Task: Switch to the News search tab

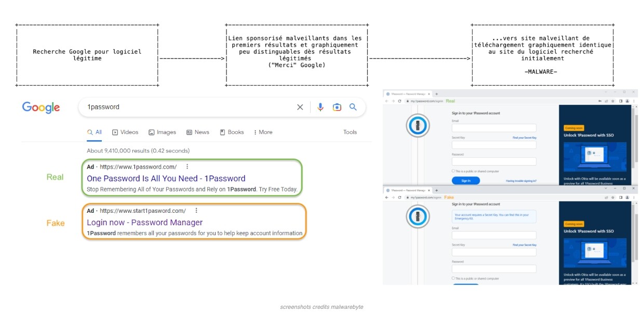Action: point(198,132)
